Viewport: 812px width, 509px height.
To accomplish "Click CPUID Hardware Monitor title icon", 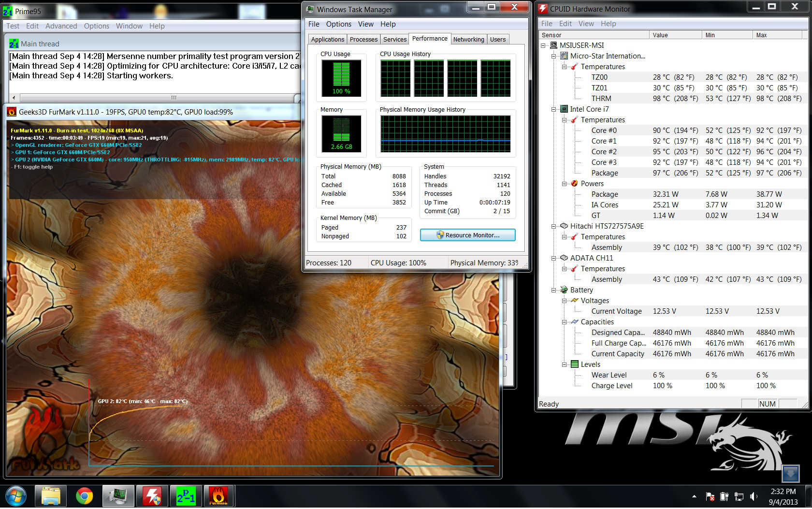I will point(543,9).
